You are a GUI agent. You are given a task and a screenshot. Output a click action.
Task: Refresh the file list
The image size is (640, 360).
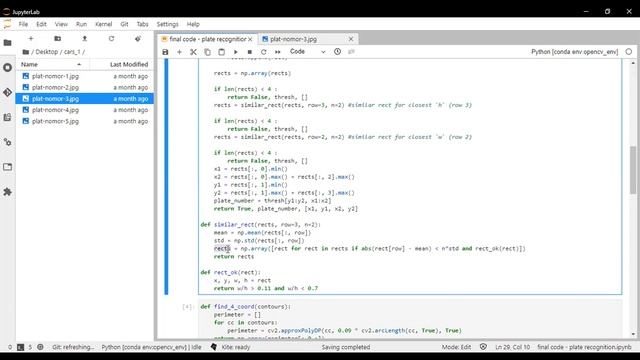pyautogui.click(x=111, y=38)
